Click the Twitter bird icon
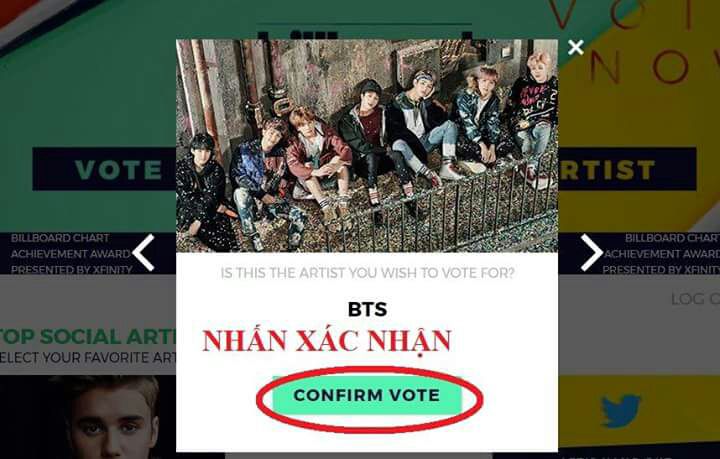The height and width of the screenshot is (459, 720). click(620, 410)
